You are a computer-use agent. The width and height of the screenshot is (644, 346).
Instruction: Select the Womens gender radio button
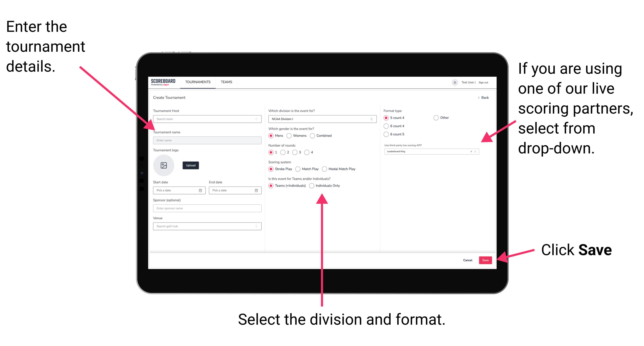(289, 136)
